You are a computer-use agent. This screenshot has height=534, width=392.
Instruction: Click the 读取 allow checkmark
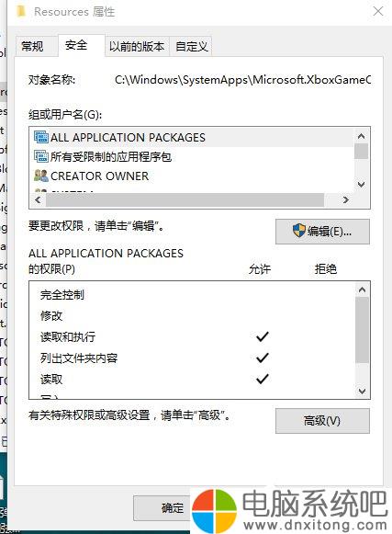click(x=263, y=379)
